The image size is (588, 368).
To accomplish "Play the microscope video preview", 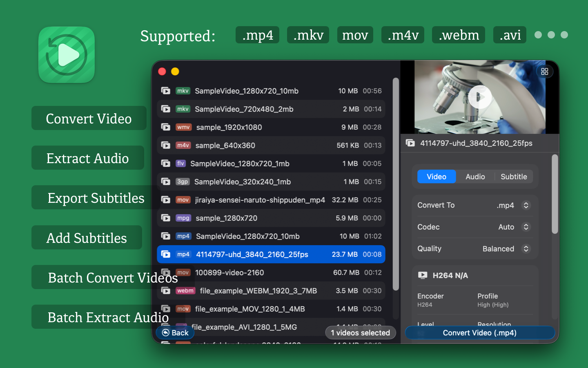I will [x=479, y=97].
